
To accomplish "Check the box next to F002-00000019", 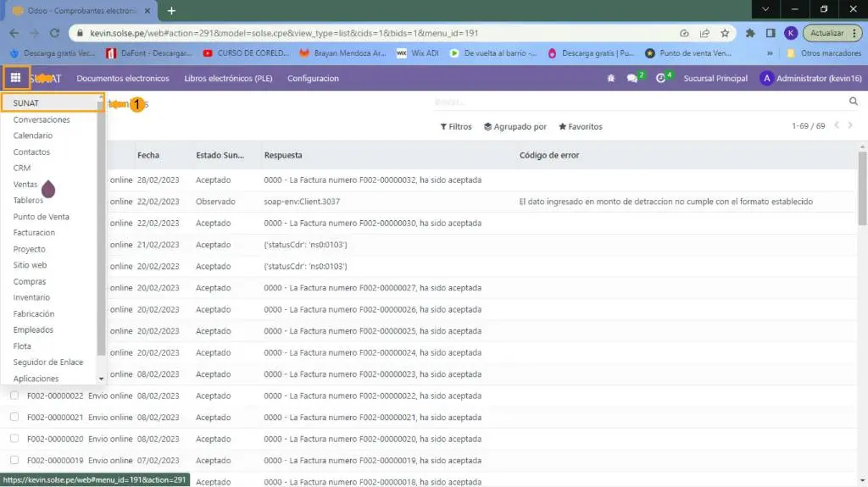I will pos(14,461).
